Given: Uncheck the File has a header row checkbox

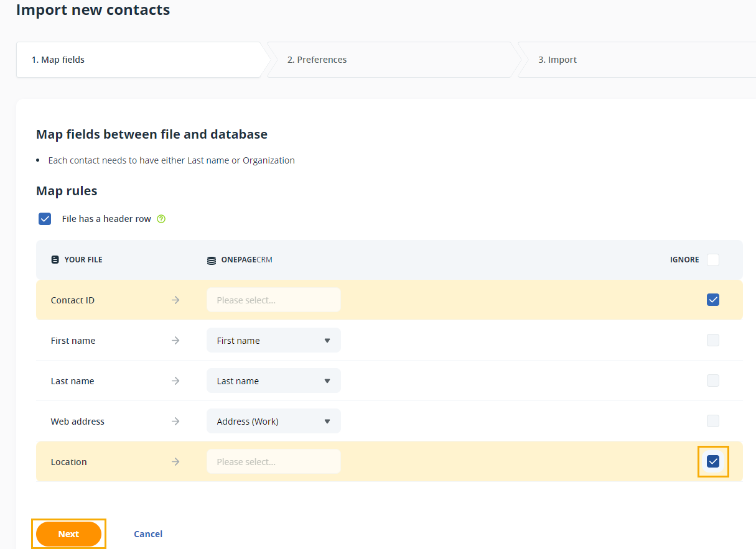Looking at the screenshot, I should click(x=45, y=219).
